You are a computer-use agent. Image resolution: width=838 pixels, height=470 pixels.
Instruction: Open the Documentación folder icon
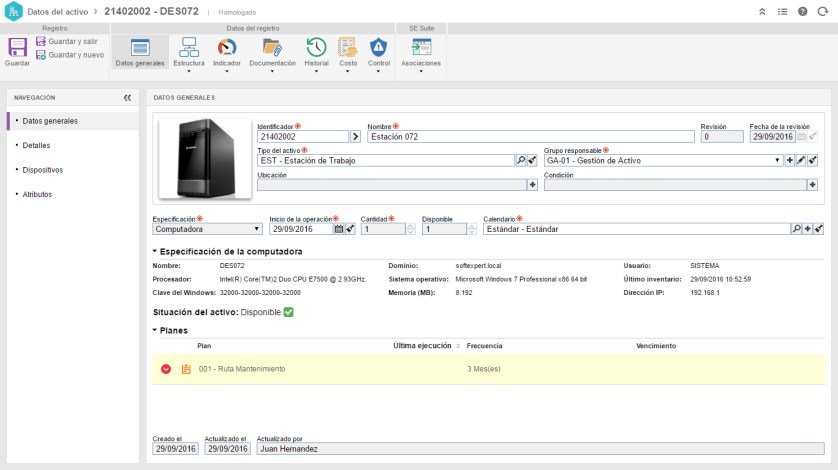click(x=272, y=48)
